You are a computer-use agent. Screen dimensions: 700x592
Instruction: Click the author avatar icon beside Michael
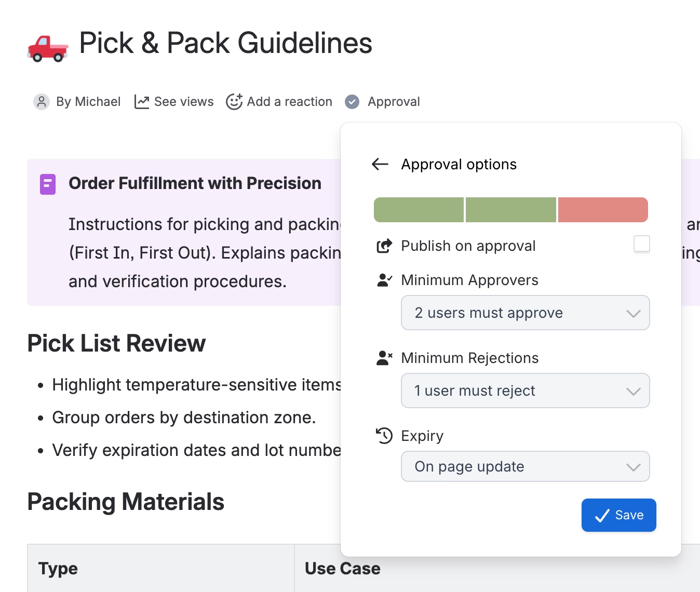click(x=42, y=102)
